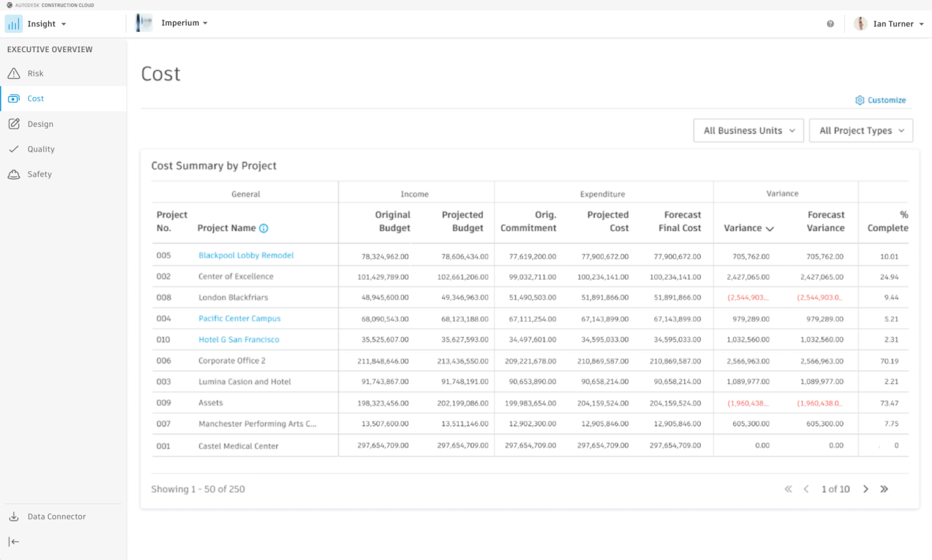
Task: Click the Cost sidebar icon
Action: click(14, 98)
